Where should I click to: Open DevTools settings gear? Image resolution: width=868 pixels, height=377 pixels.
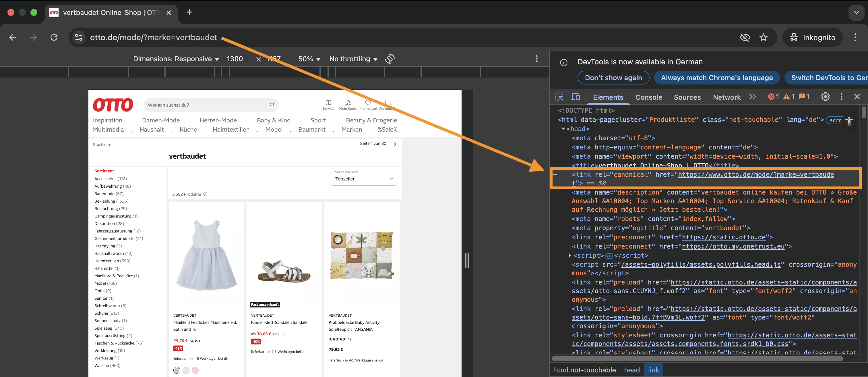(x=825, y=97)
